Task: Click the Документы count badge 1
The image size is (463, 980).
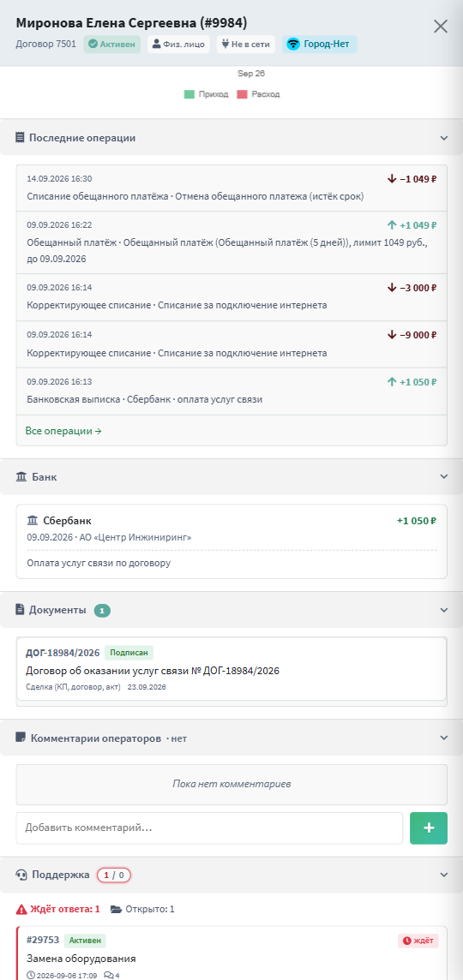Action: tap(102, 610)
